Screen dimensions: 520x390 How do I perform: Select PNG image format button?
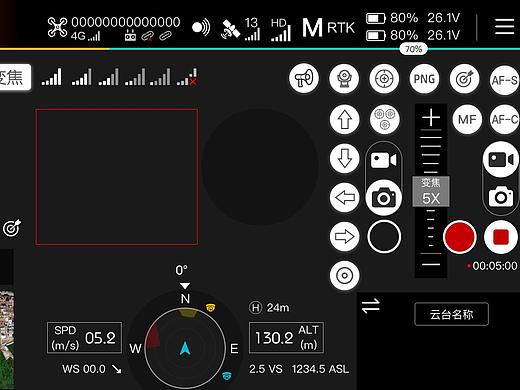tap(424, 79)
